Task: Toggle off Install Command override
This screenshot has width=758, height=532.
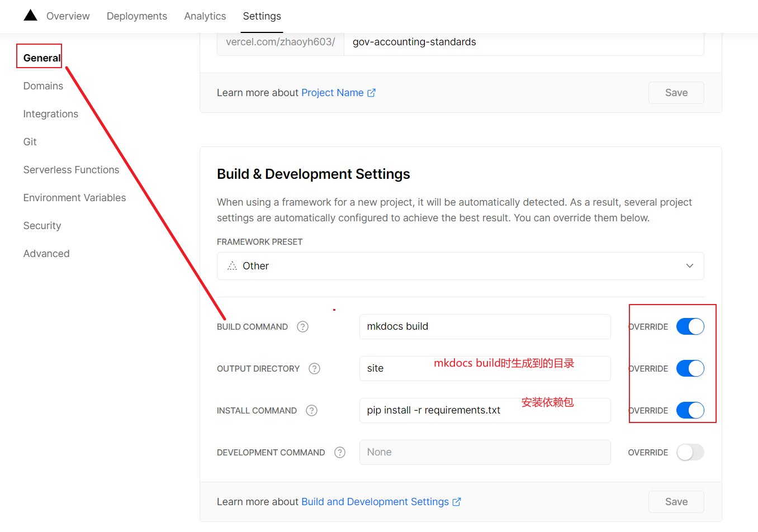Action: point(690,411)
